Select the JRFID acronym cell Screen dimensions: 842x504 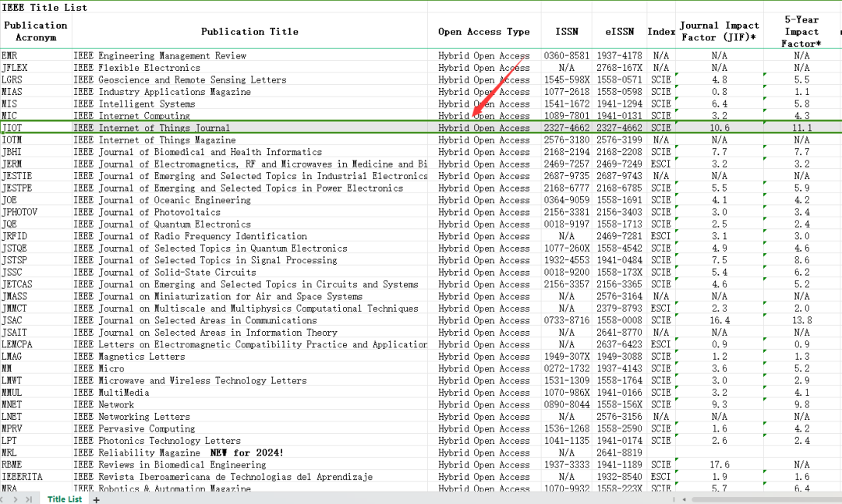click(36, 236)
